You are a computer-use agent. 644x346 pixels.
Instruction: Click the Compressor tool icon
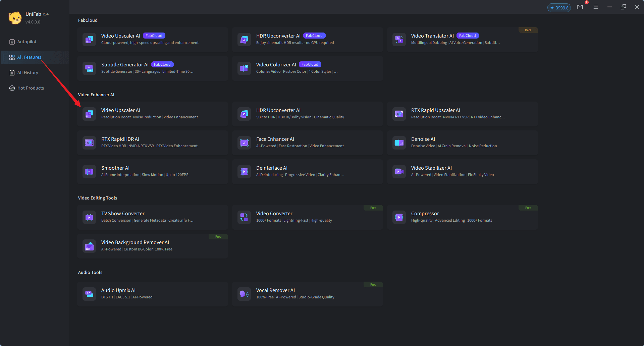pos(399,217)
